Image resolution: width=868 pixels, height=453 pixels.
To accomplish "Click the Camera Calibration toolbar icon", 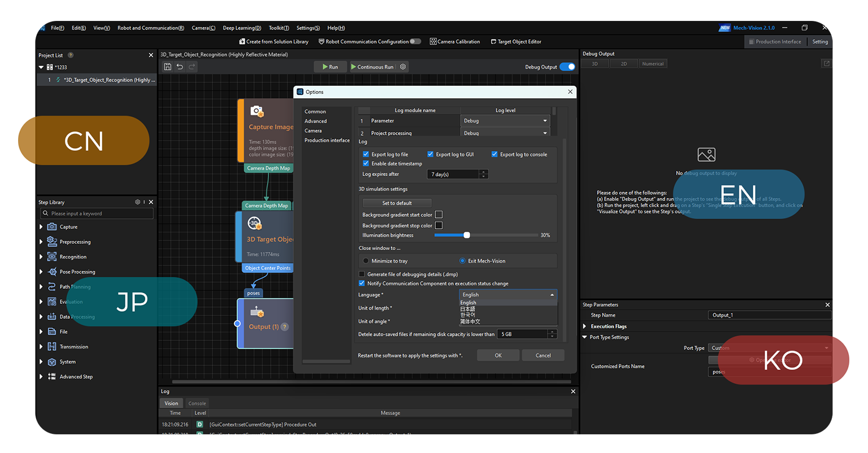I will click(433, 42).
